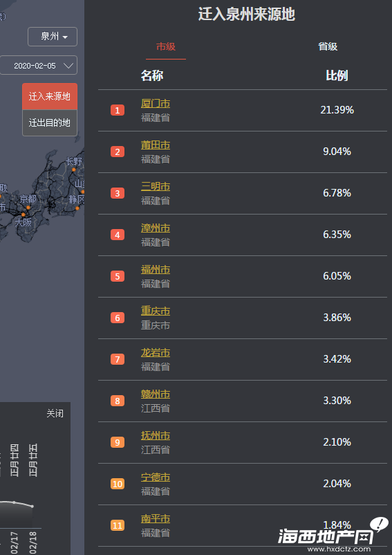Switch to the 市级 tab
The width and height of the screenshot is (392, 555).
[x=166, y=47]
